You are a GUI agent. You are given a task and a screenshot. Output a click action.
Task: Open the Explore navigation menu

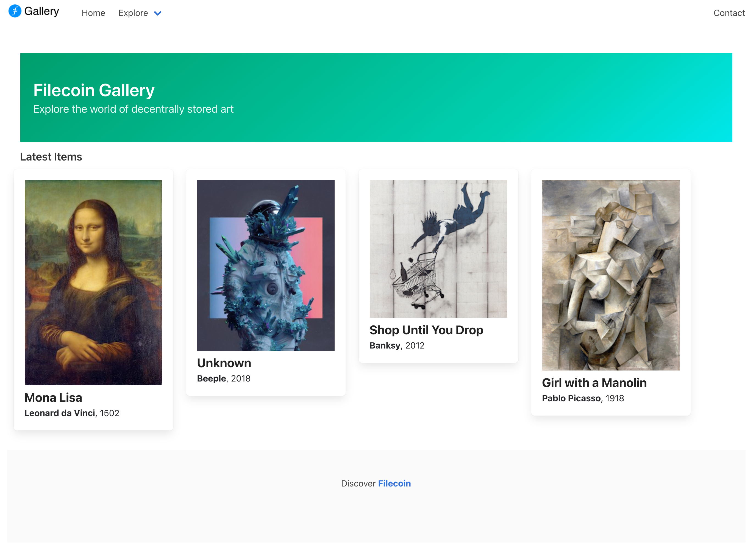click(133, 13)
